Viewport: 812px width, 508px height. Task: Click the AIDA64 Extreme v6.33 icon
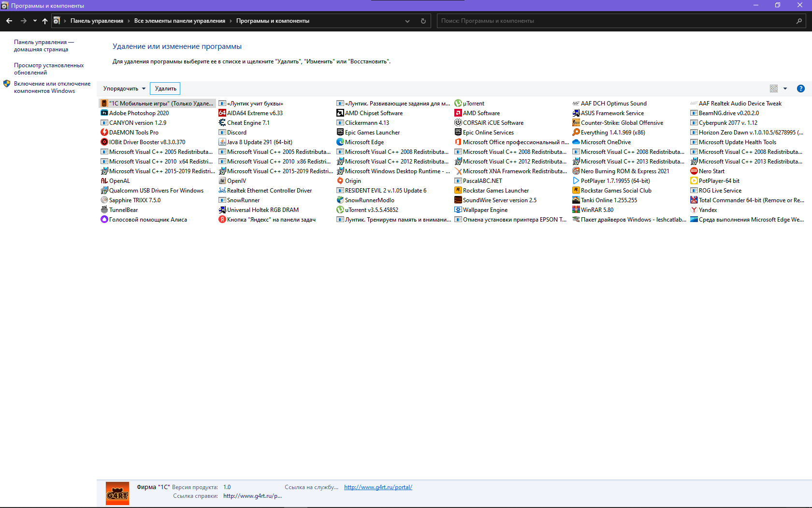pos(222,113)
